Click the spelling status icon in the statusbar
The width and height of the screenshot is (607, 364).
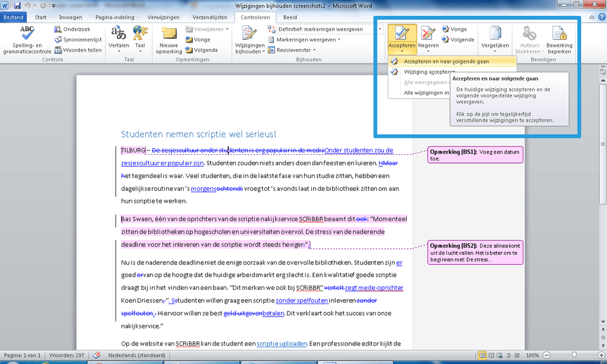[x=95, y=355]
